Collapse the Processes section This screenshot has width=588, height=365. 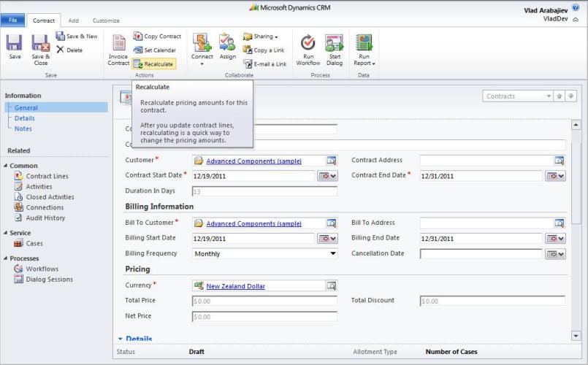pos(6,258)
